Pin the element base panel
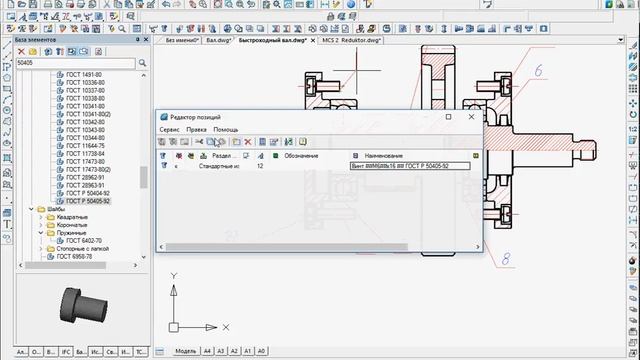640x360 pixels. pyautogui.click(x=138, y=40)
